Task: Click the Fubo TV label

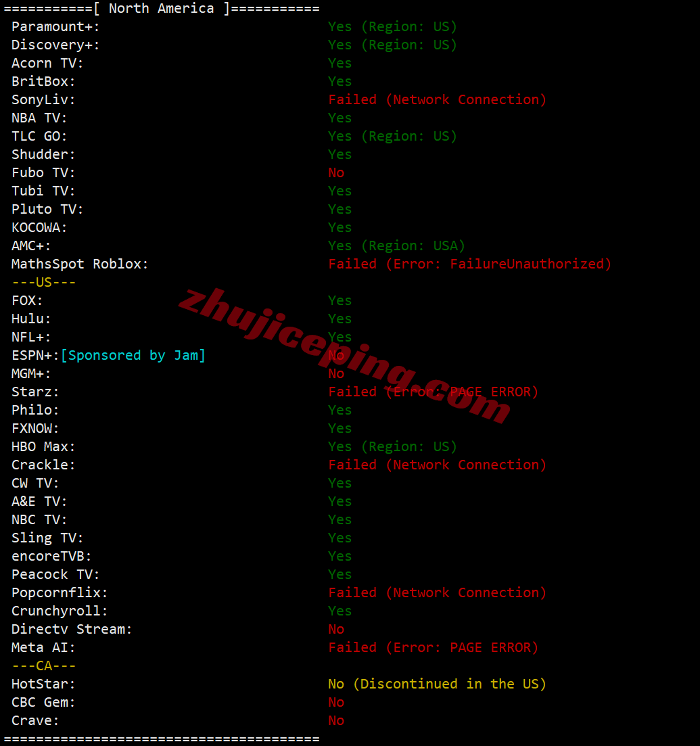Action: pyautogui.click(x=43, y=172)
